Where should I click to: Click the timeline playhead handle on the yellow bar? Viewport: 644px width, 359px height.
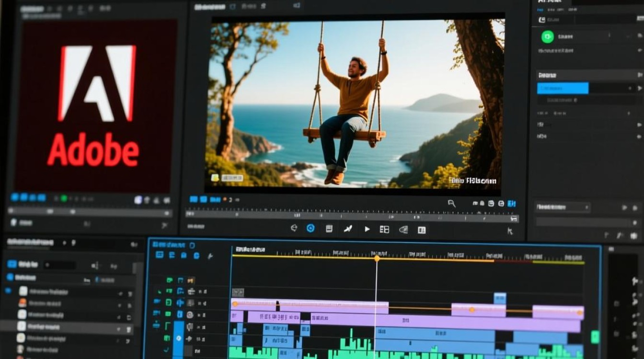tap(377, 258)
